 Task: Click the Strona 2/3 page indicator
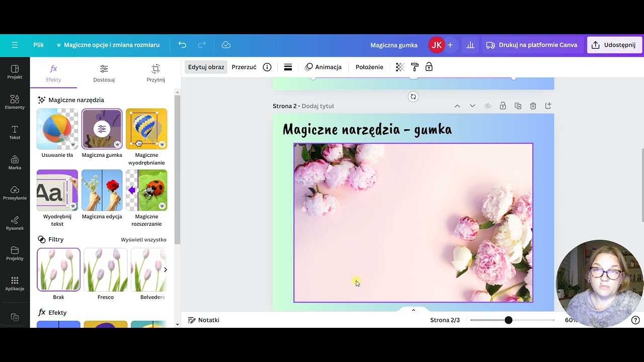coord(445,320)
